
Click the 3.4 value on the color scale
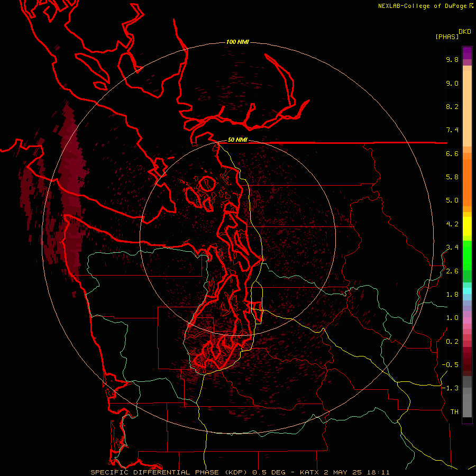452,248
